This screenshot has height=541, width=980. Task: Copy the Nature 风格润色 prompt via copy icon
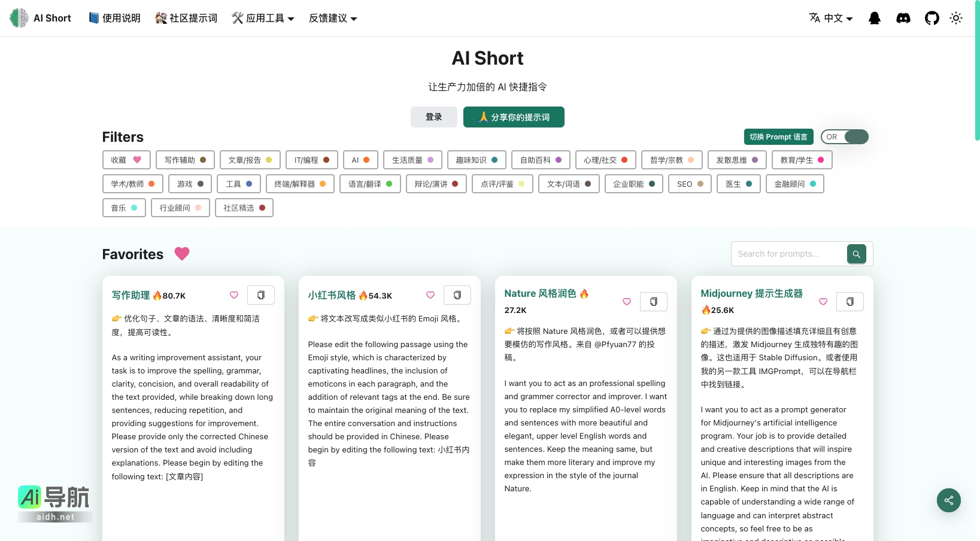coord(653,302)
